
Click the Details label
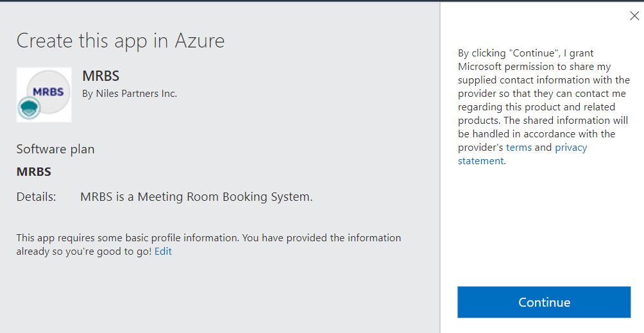(36, 197)
